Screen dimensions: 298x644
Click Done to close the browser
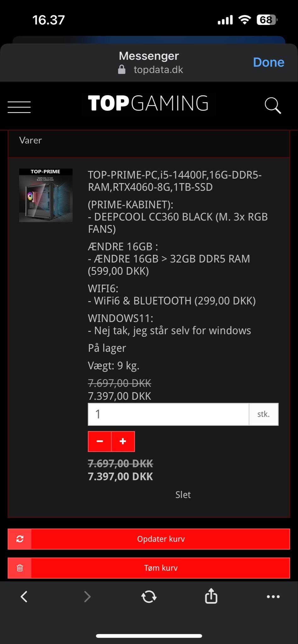point(268,62)
